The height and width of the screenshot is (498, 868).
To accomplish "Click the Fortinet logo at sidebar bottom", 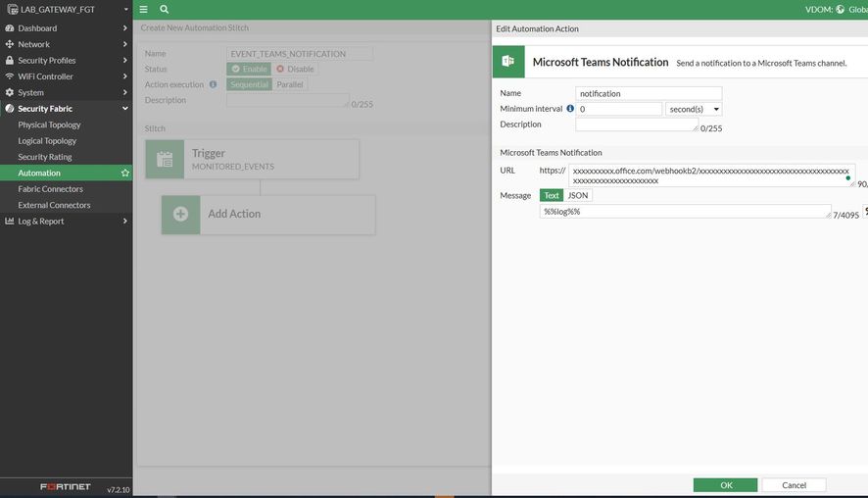I will pyautogui.click(x=66, y=487).
